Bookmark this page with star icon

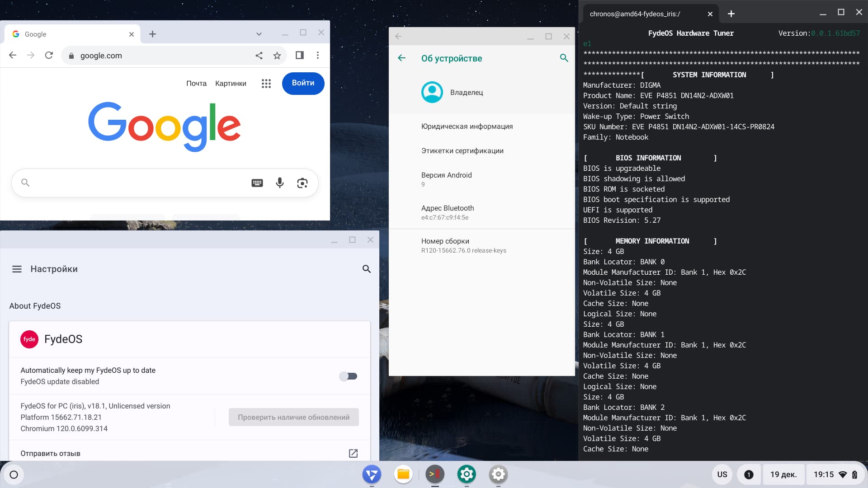point(277,56)
